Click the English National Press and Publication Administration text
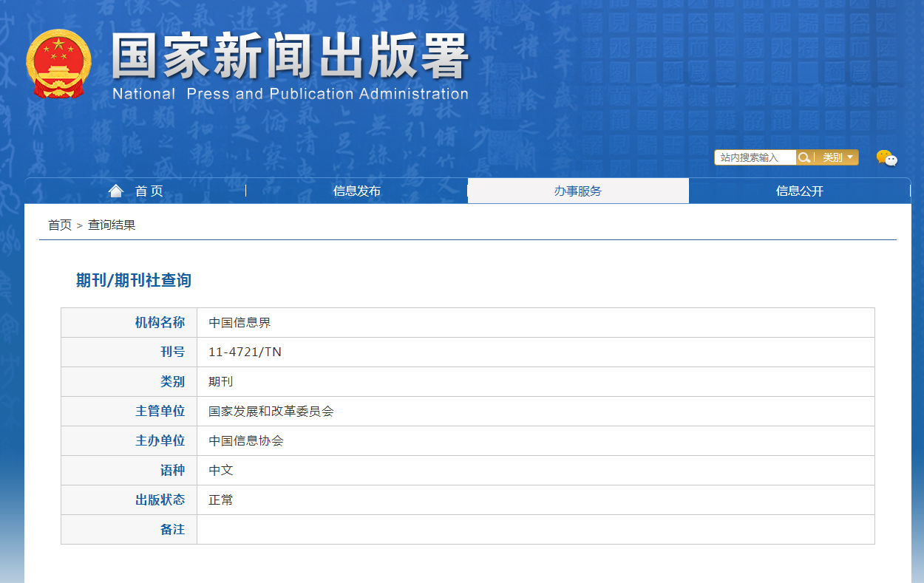Viewport: 924px width, 583px height. point(291,95)
